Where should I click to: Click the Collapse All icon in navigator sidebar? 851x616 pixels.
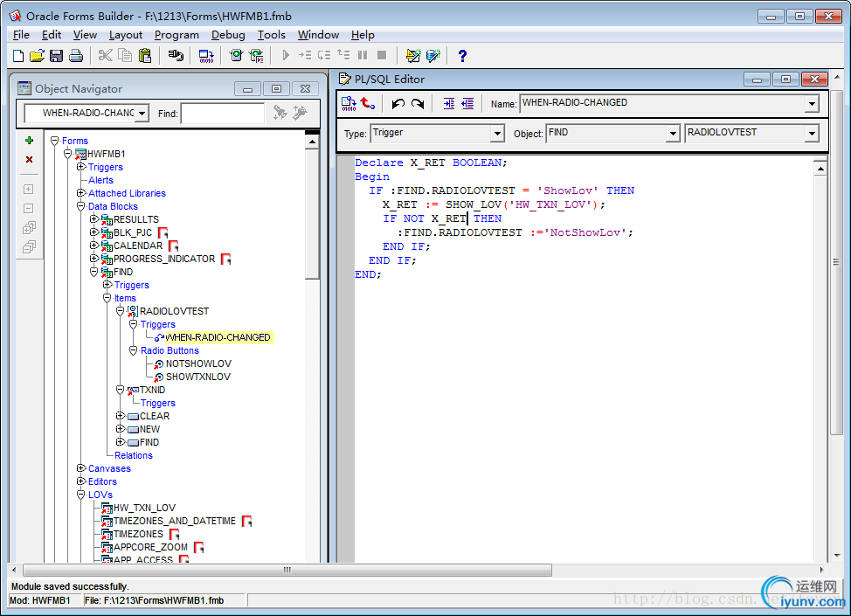pyautogui.click(x=30, y=247)
